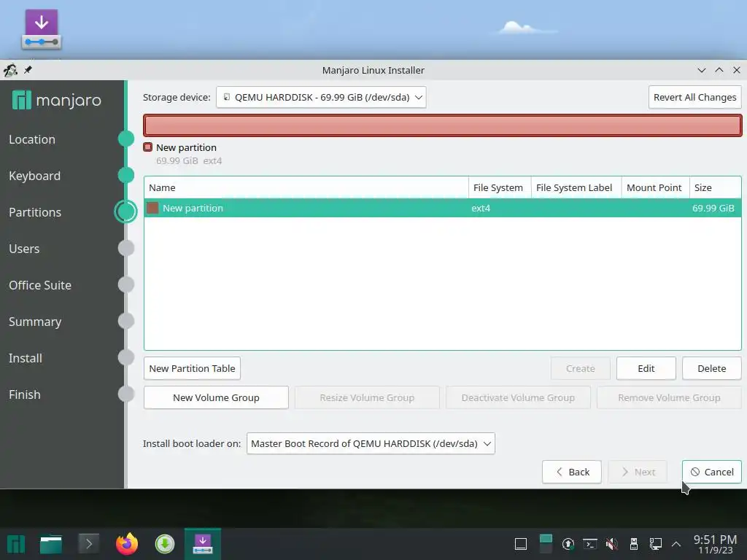Click the installer window menu penguin icon
This screenshot has height=560, width=747.
point(10,71)
